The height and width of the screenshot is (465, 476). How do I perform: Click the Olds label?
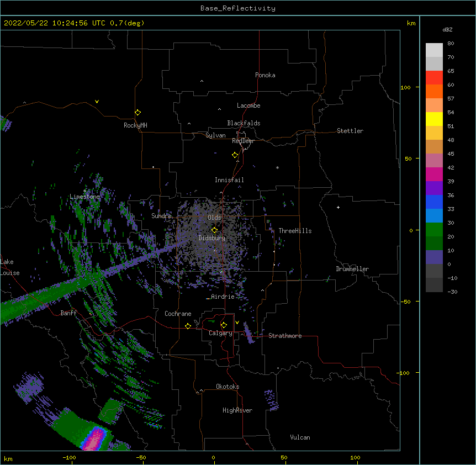pos(214,218)
